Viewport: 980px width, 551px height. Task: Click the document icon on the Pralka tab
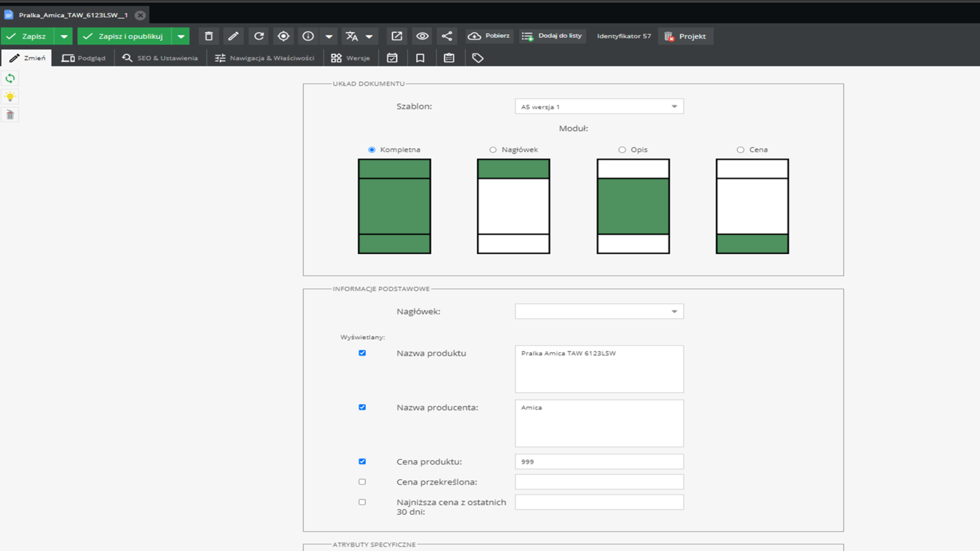[x=9, y=15]
